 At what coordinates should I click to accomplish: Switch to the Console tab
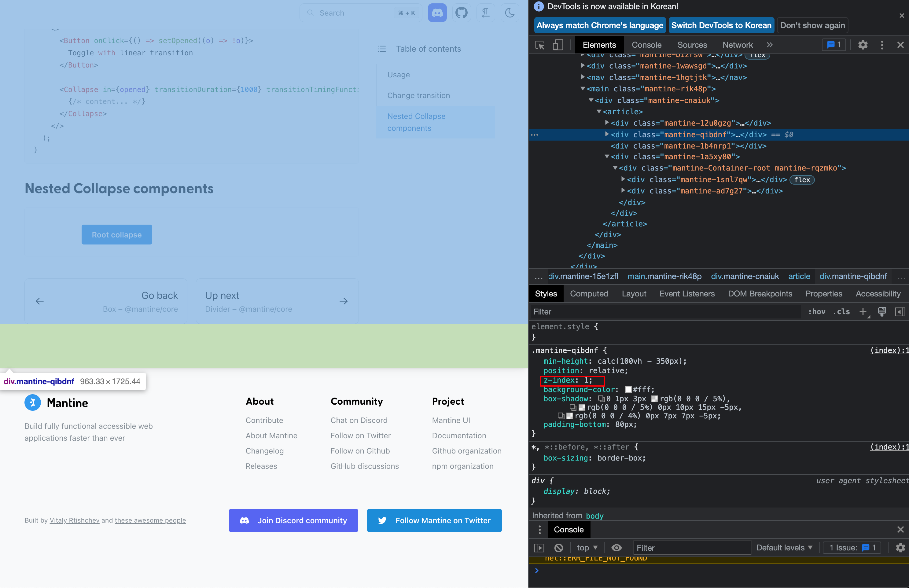pyautogui.click(x=646, y=45)
